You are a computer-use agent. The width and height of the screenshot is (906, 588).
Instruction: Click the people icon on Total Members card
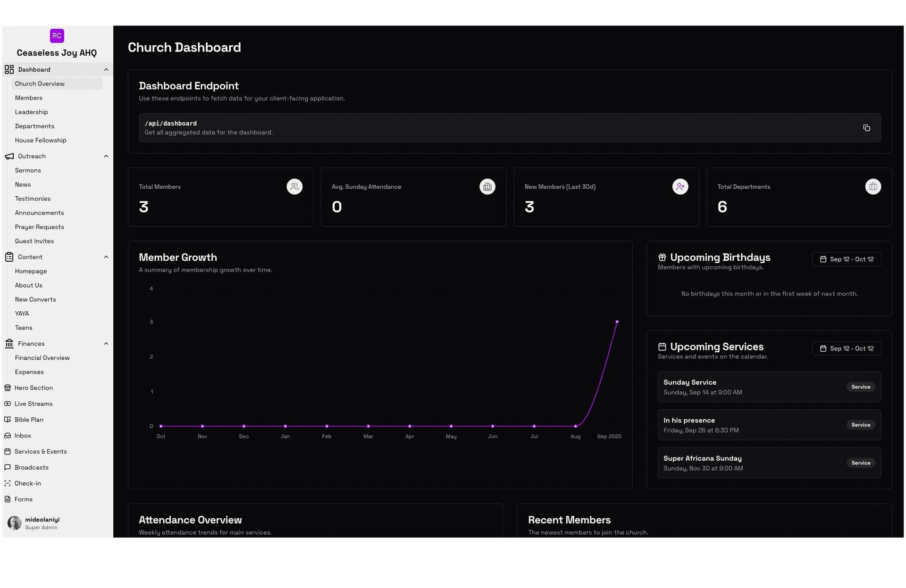(294, 186)
